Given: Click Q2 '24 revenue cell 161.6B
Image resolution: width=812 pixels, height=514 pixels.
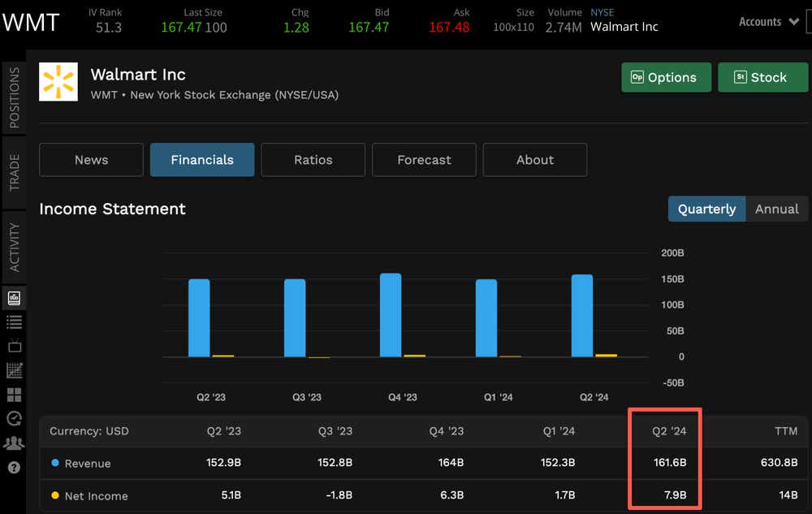Looking at the screenshot, I should pos(670,462).
